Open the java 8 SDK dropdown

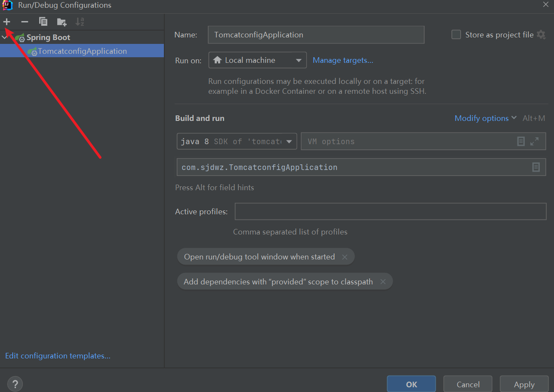[237, 141]
